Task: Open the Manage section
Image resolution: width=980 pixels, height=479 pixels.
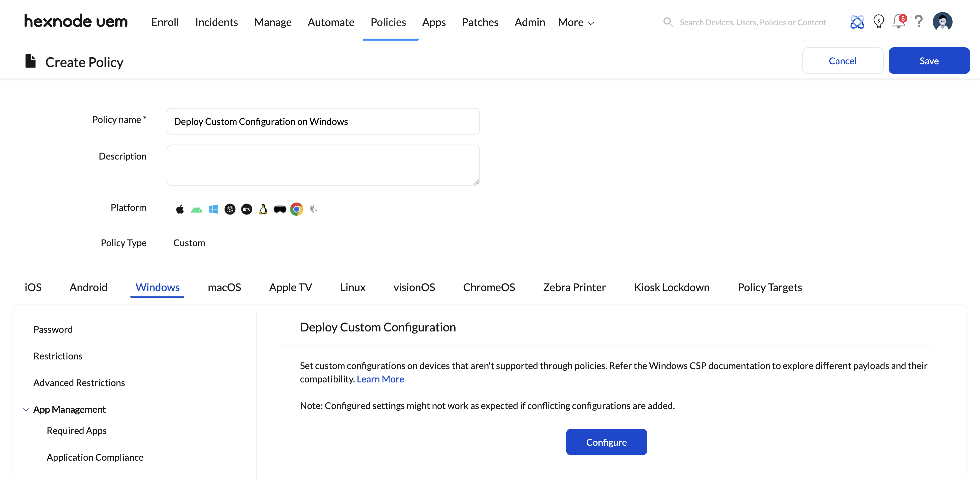Action: (x=273, y=22)
